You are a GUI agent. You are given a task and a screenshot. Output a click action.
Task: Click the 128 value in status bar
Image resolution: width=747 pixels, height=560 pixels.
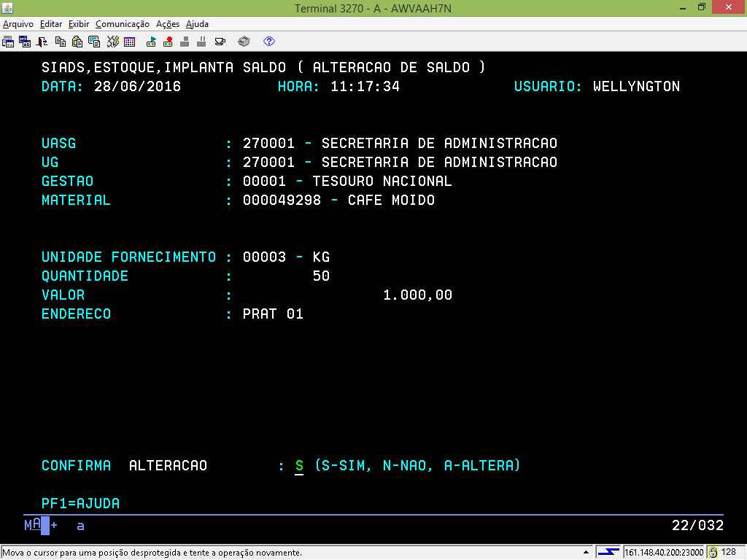pyautogui.click(x=729, y=553)
